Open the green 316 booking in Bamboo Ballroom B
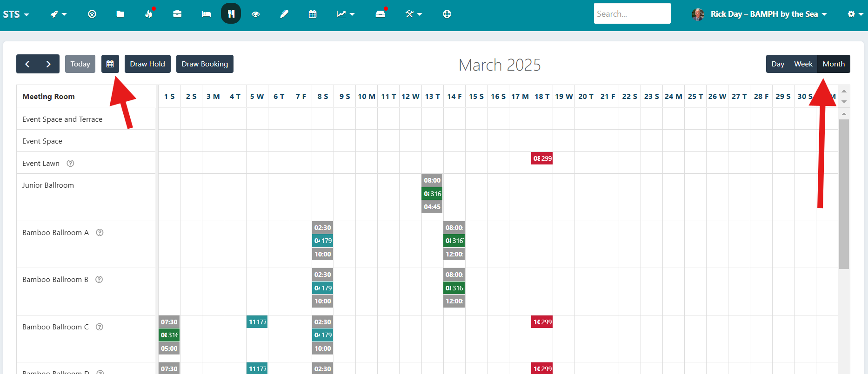This screenshot has height=374, width=868. pyautogui.click(x=454, y=288)
